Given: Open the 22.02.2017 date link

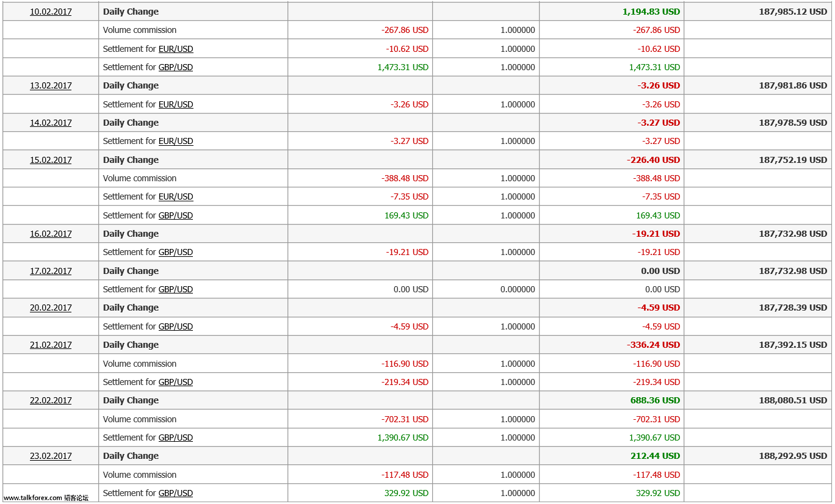Looking at the screenshot, I should 51,400.
